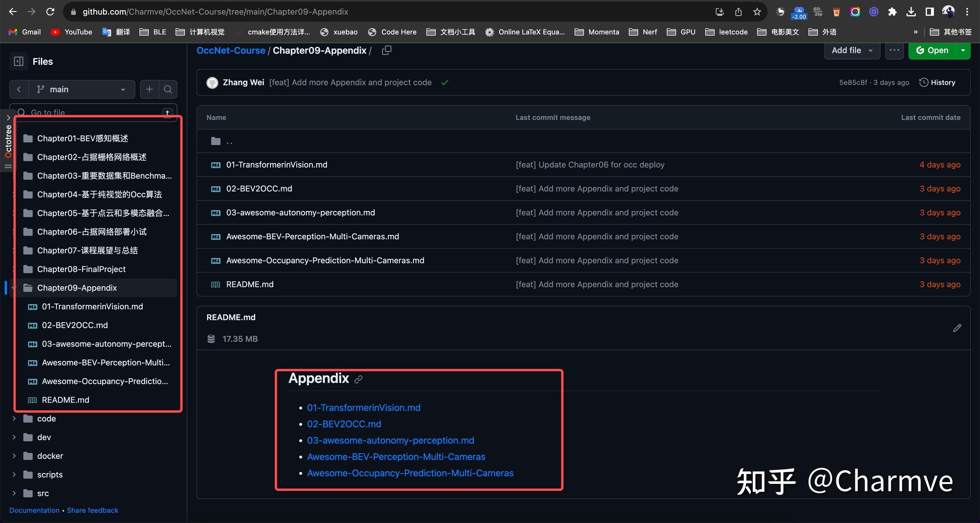Toggle the browser side panel icon
Viewport: 980px width, 523px height.
[x=930, y=12]
